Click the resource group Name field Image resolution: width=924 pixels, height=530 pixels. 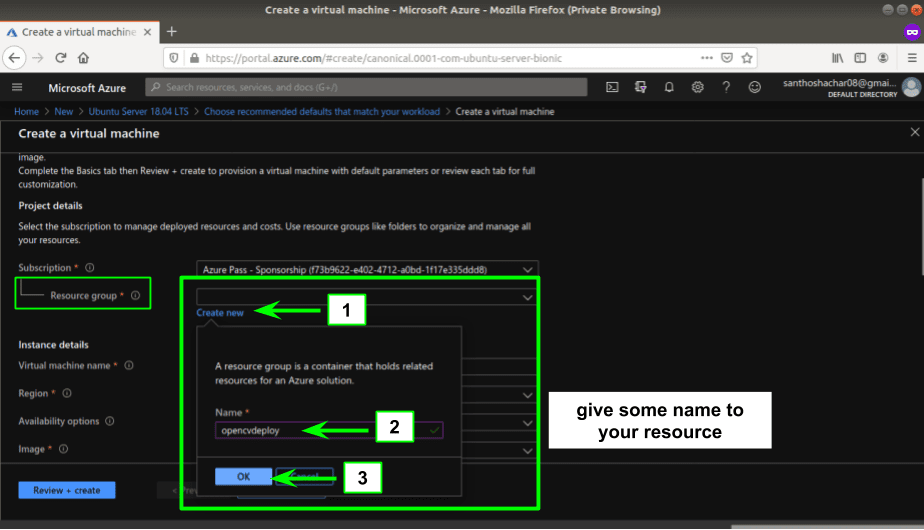pos(329,430)
